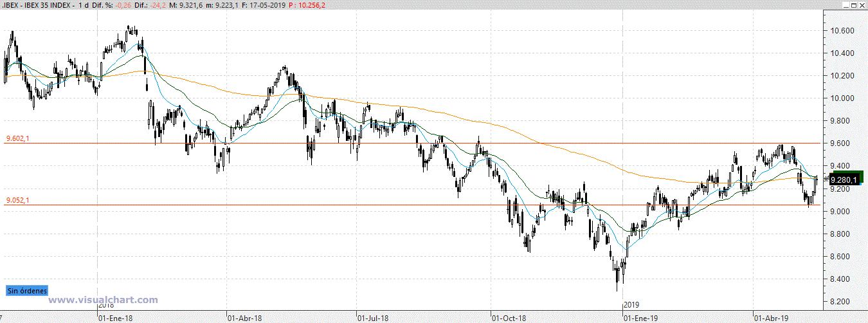Select the 9.052,1 support line label

click(17, 200)
